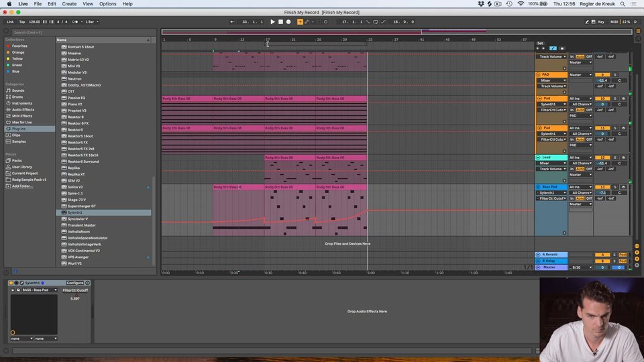The image size is (644, 362).
Task: Open the File menu
Action: click(38, 4)
